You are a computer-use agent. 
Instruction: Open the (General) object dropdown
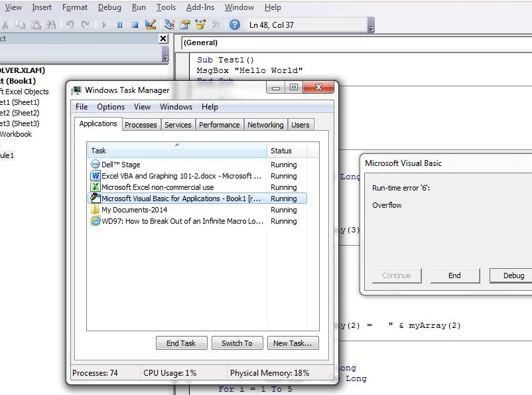coord(356,42)
